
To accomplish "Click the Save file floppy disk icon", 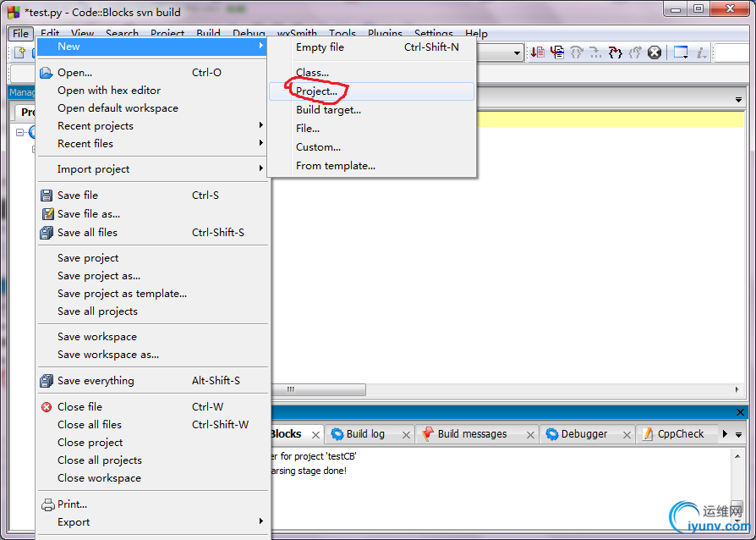I will coord(47,196).
